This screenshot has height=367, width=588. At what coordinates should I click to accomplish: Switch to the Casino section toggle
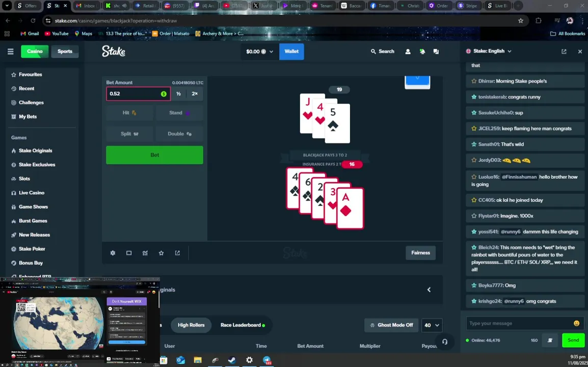[35, 51]
